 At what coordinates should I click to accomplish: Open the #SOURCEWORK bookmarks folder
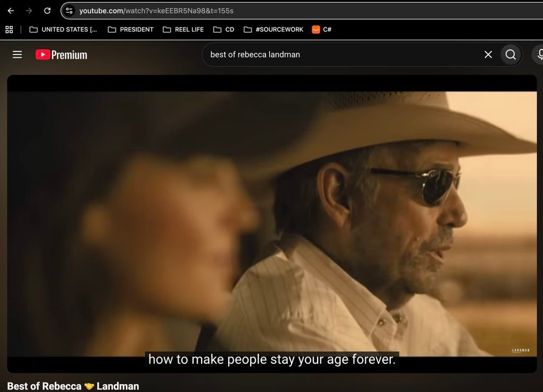tap(273, 29)
